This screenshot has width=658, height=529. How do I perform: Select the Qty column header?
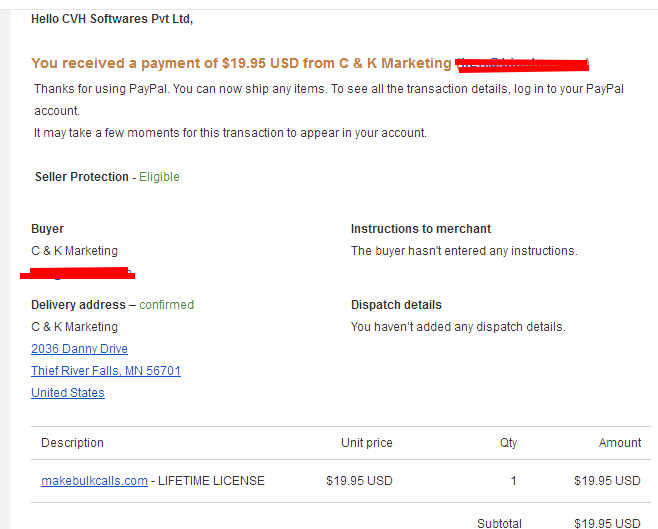click(x=509, y=443)
